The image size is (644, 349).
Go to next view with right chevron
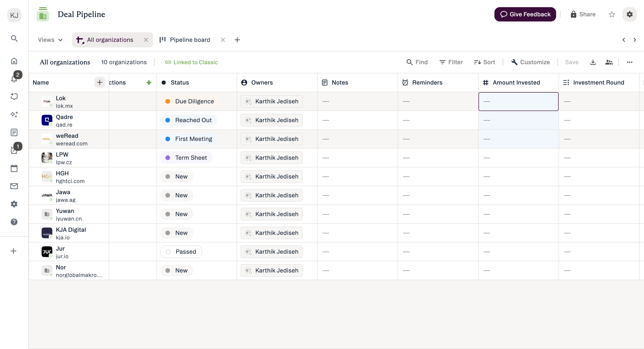tap(635, 40)
